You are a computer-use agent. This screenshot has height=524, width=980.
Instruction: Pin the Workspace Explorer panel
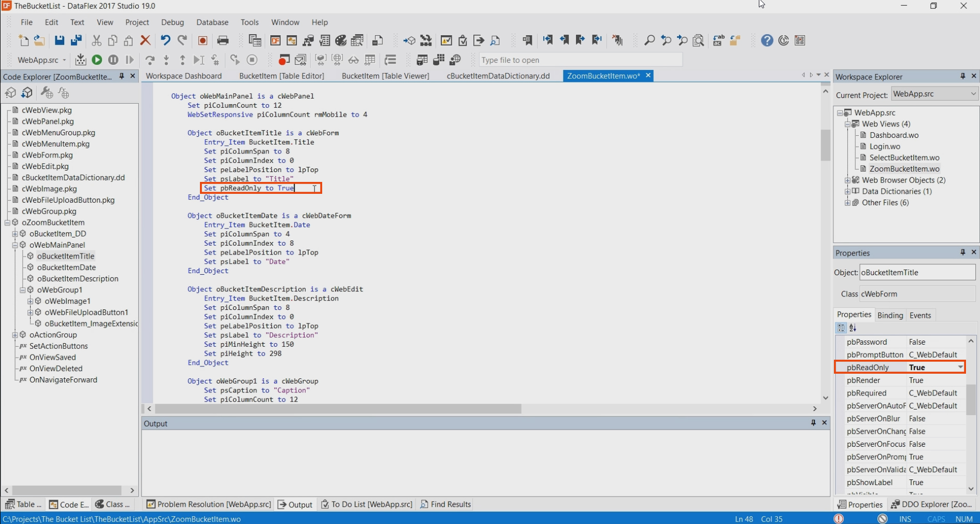(962, 76)
